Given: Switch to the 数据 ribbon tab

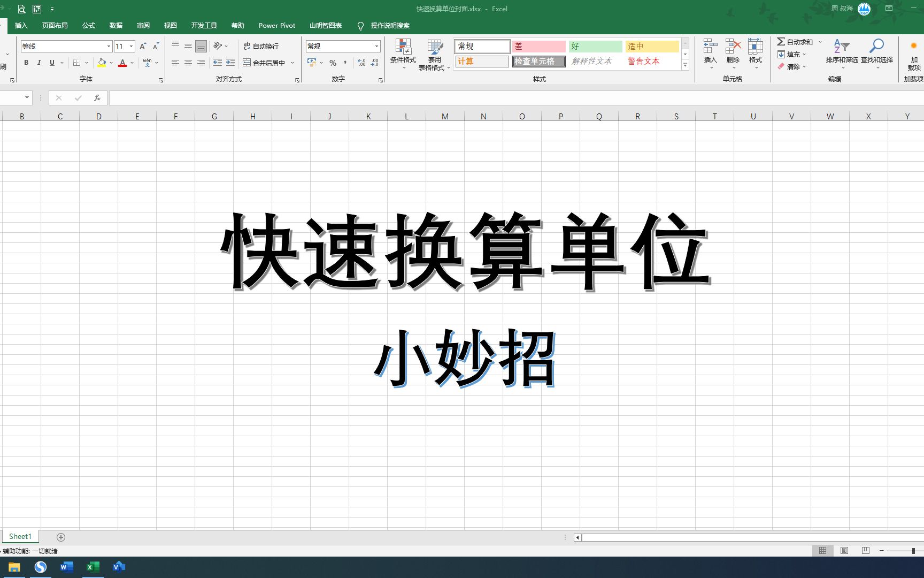Looking at the screenshot, I should [115, 25].
